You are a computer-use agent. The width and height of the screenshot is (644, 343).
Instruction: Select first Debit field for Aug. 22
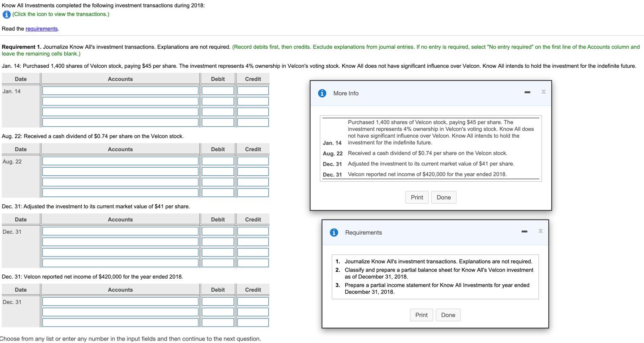point(218,161)
